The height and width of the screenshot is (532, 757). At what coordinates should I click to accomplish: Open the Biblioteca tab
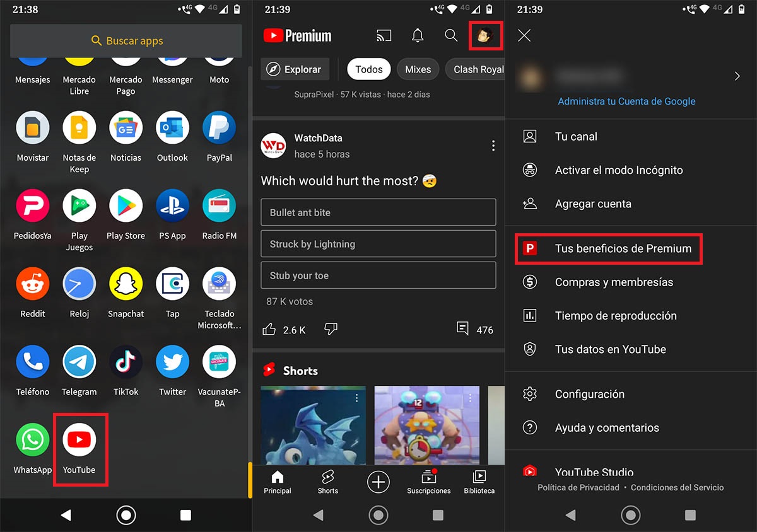click(x=479, y=483)
